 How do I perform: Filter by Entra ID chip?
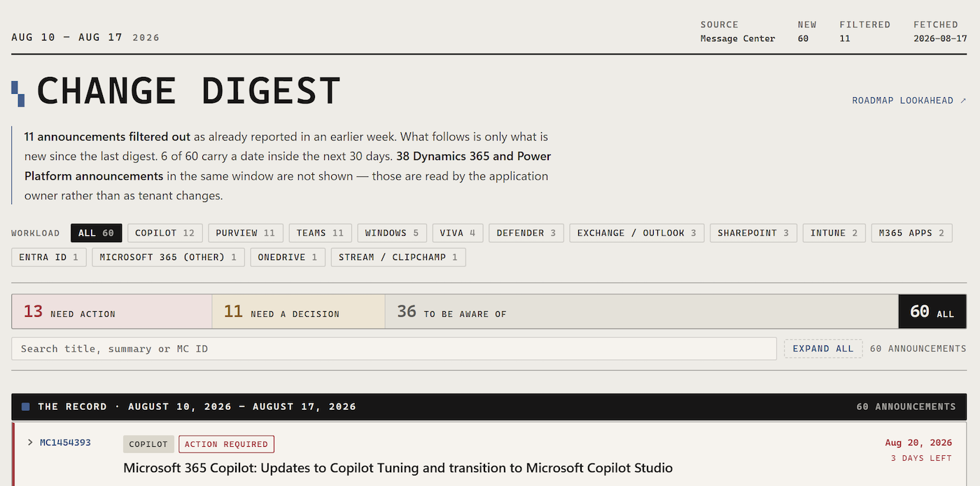click(x=49, y=257)
